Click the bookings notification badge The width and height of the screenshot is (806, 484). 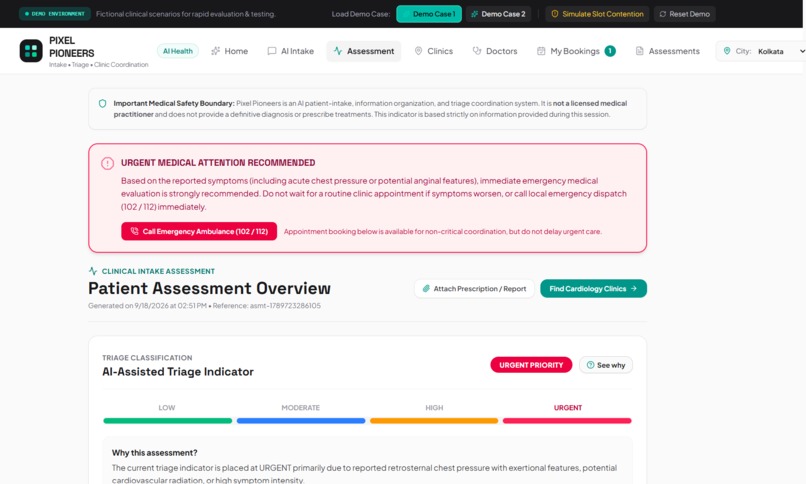click(610, 51)
